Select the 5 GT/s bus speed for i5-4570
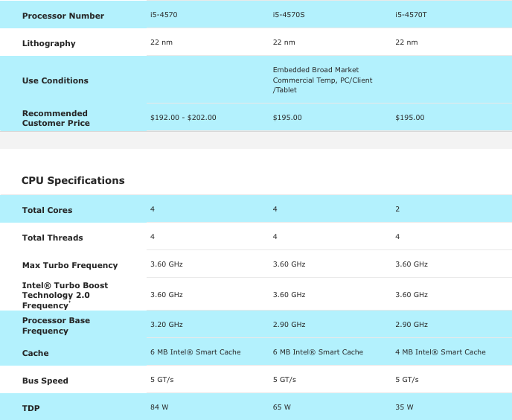Image resolution: width=512 pixels, height=420 pixels. click(162, 380)
